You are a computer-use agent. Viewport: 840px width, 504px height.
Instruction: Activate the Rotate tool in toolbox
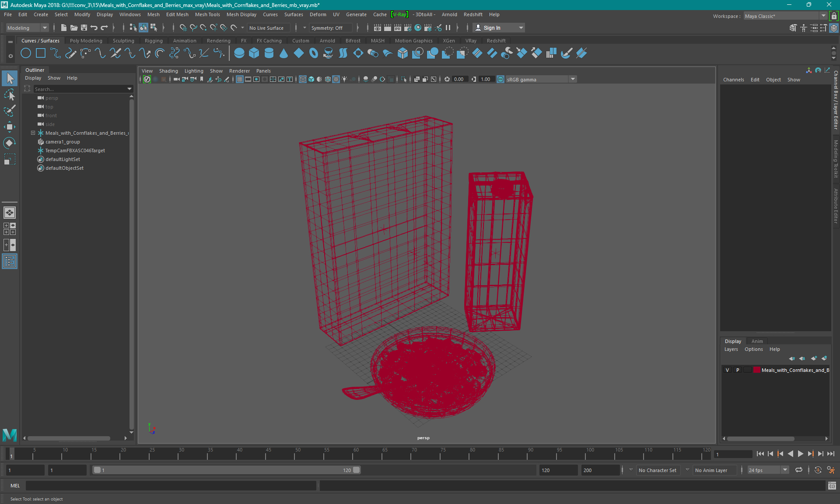(x=10, y=143)
